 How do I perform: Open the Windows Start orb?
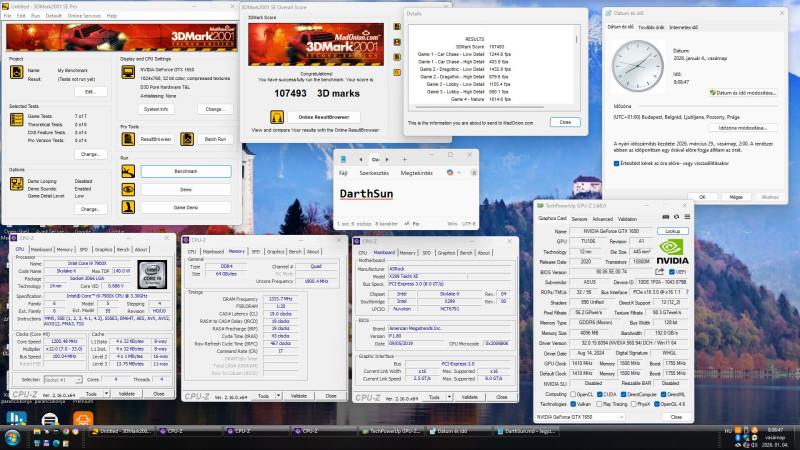[x=12, y=438]
